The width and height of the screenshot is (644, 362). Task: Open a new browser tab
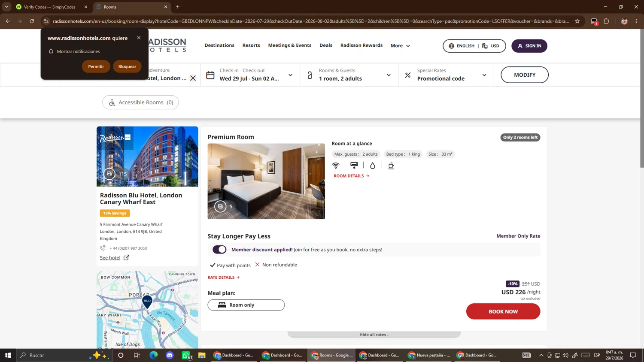pos(178,7)
